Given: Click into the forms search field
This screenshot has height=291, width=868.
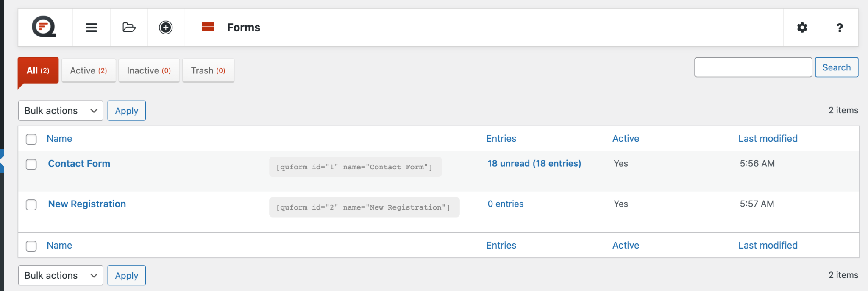Looking at the screenshot, I should click(x=753, y=67).
